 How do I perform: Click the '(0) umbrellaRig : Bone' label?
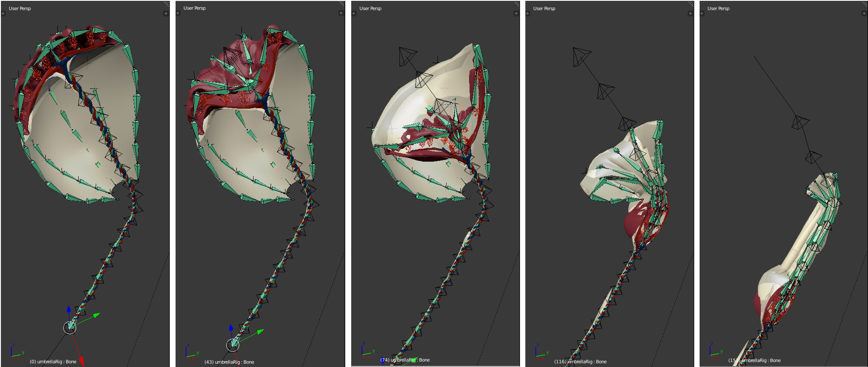pos(53,362)
